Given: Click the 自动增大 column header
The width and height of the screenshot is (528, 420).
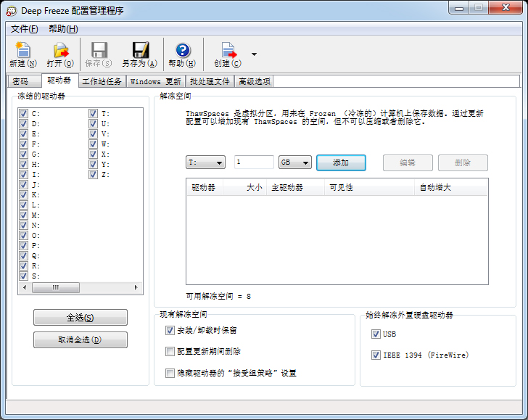Looking at the screenshot, I should click(451, 187).
